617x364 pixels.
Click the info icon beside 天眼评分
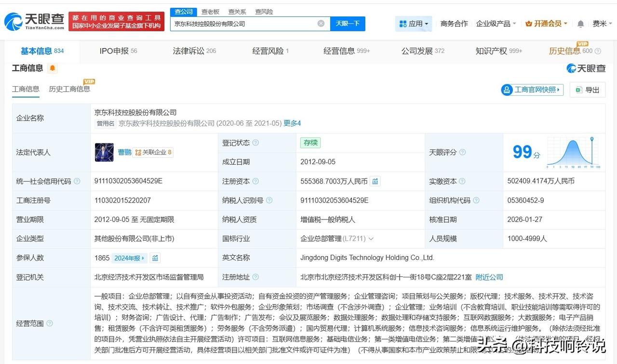coord(462,152)
